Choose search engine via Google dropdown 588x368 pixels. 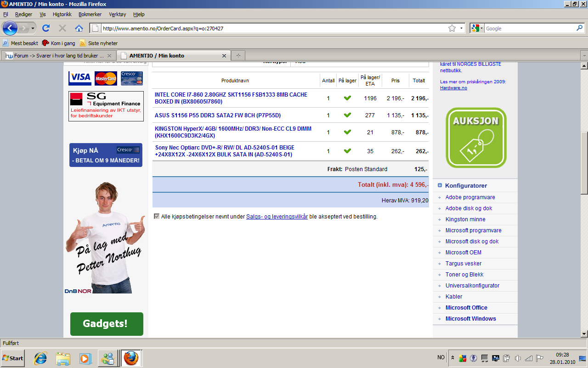[477, 28]
